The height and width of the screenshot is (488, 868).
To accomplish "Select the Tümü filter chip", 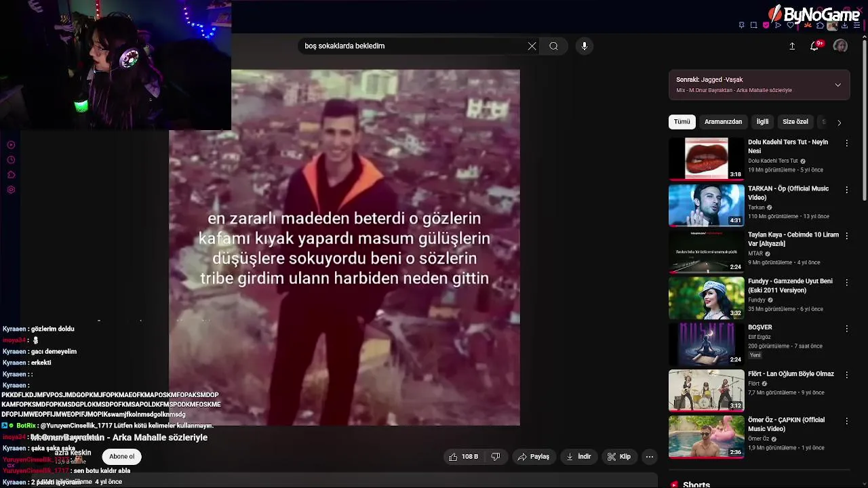I will [x=682, y=122].
